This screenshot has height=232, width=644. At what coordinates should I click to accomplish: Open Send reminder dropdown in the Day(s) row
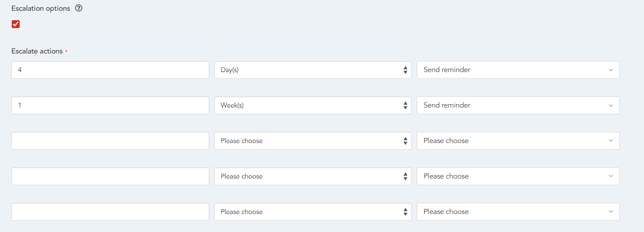[518, 70]
